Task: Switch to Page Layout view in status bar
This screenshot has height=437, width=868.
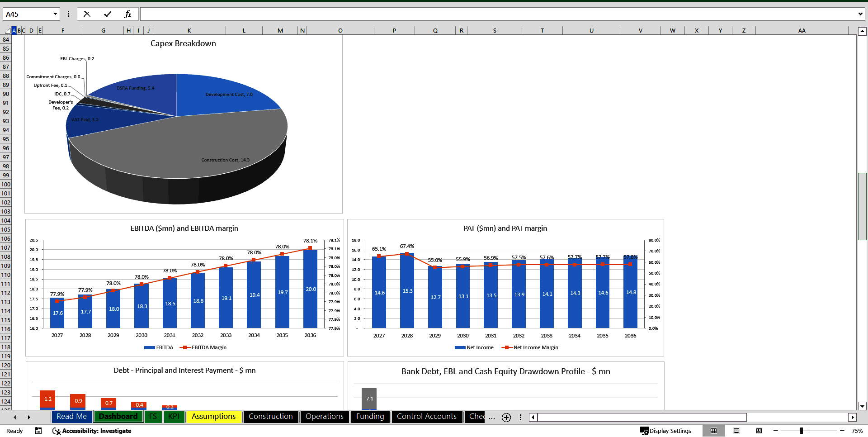Action: (x=736, y=431)
